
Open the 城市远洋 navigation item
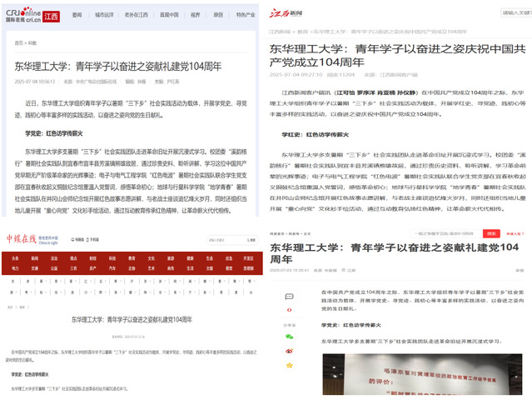click(104, 15)
